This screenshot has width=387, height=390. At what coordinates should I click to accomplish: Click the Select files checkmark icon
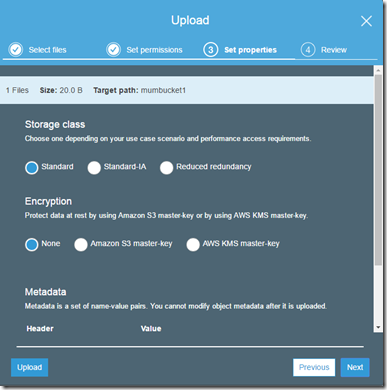(x=16, y=50)
